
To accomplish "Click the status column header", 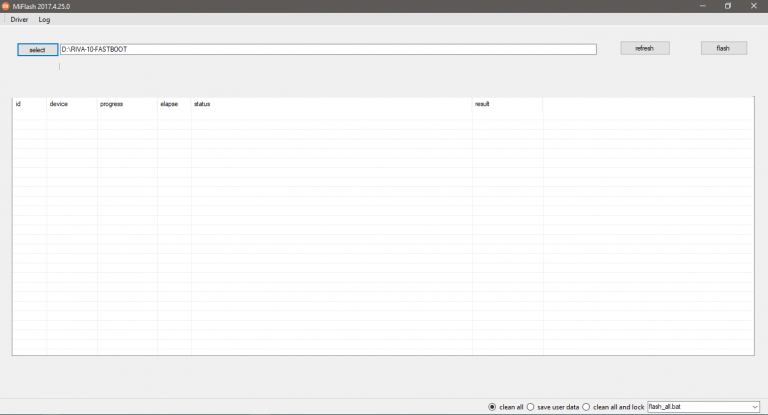I will [202, 104].
